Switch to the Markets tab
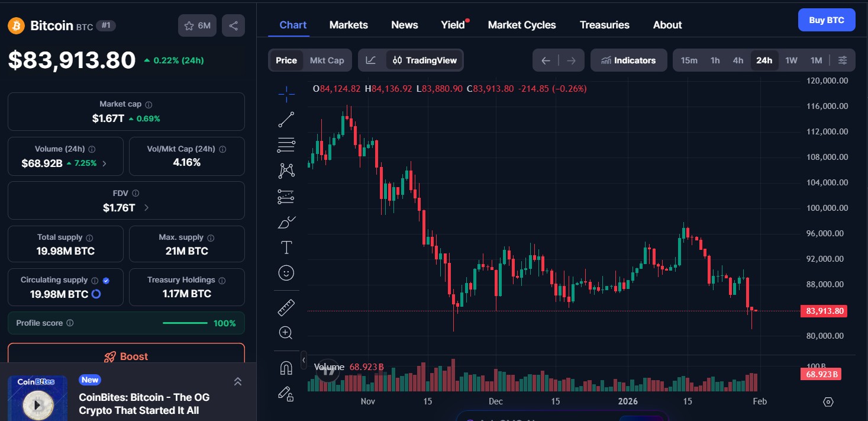This screenshot has height=421, width=868. coord(349,24)
